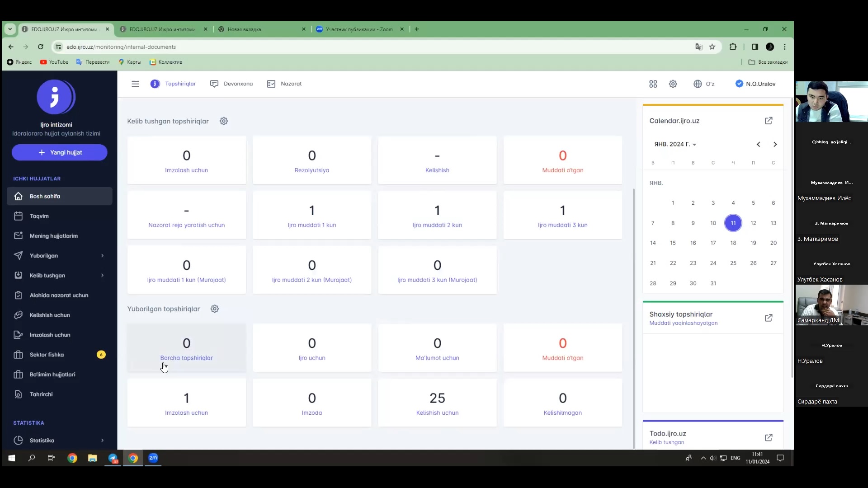This screenshot has height=488, width=868.
Task: Switch to the Nazorat tab
Action: coord(284,84)
